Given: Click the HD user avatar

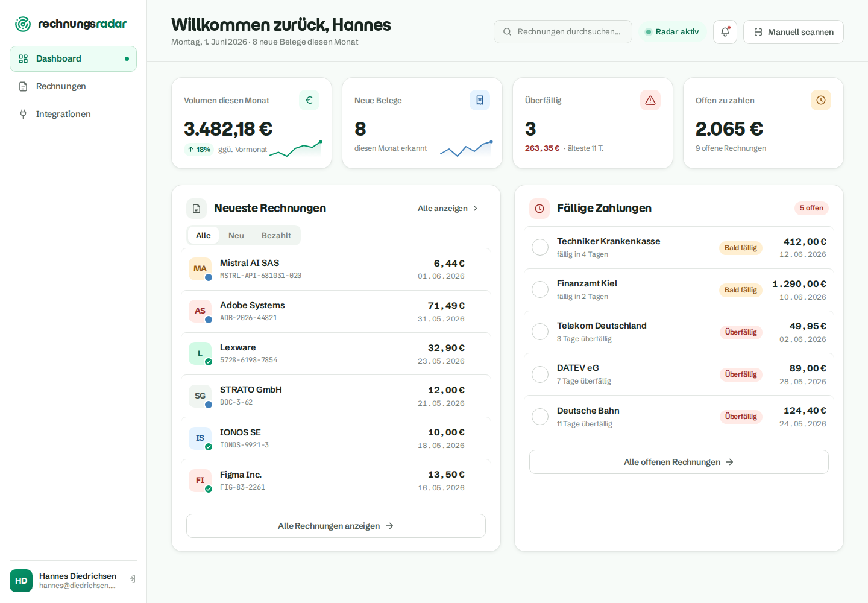Looking at the screenshot, I should coord(21,581).
